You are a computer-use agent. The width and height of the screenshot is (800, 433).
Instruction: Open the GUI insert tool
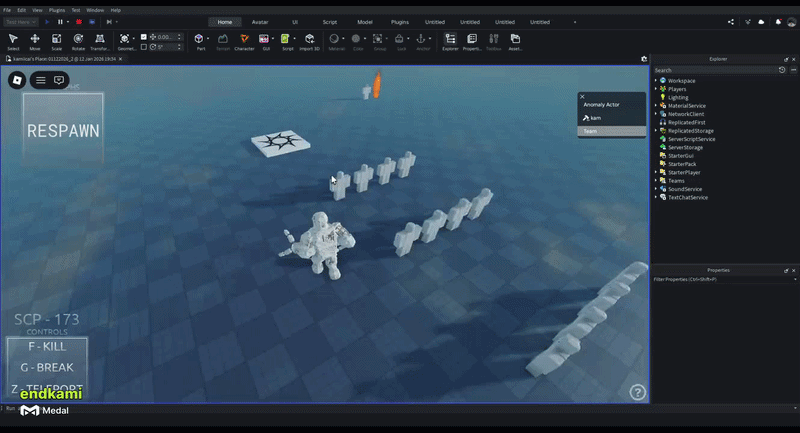264,41
